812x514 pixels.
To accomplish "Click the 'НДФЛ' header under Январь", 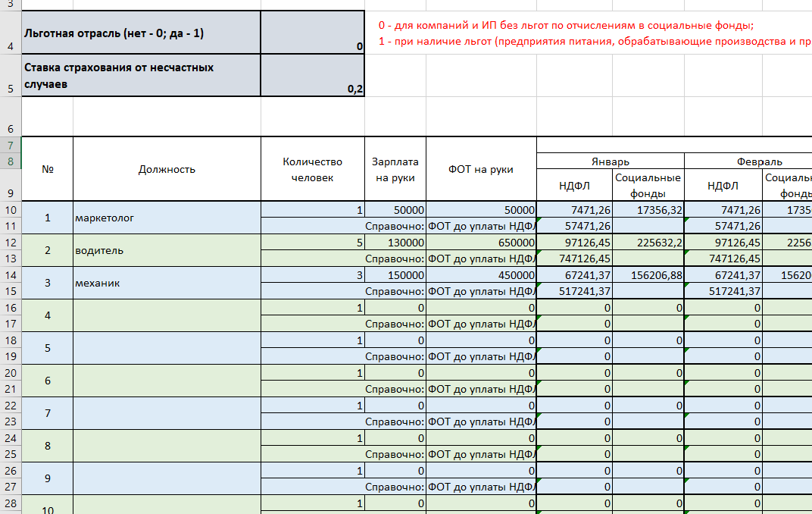I will pyautogui.click(x=574, y=185).
